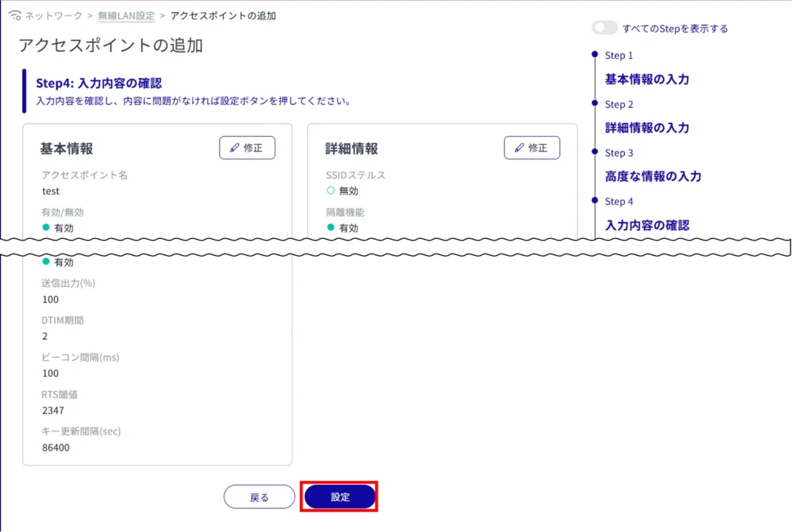Jump to 基本情報の入力 step
This screenshot has height=532, width=792.
click(x=647, y=79)
